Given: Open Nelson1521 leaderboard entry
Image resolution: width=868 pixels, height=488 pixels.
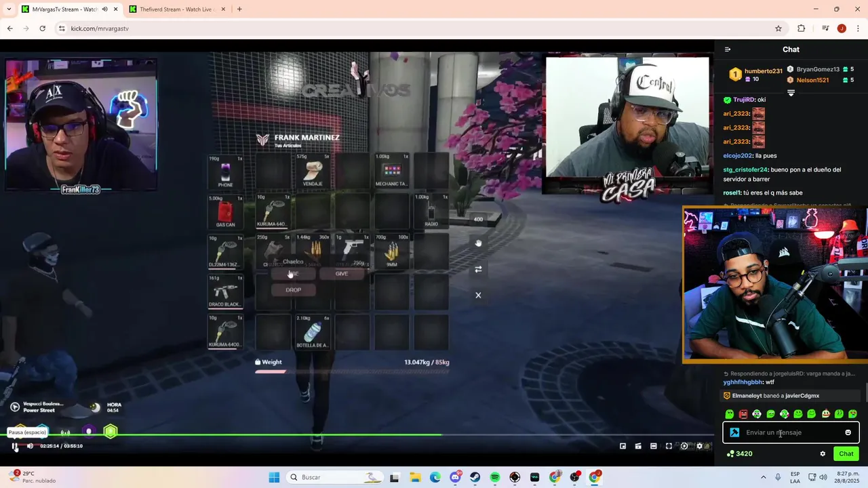Looking at the screenshot, I should 812,80.
